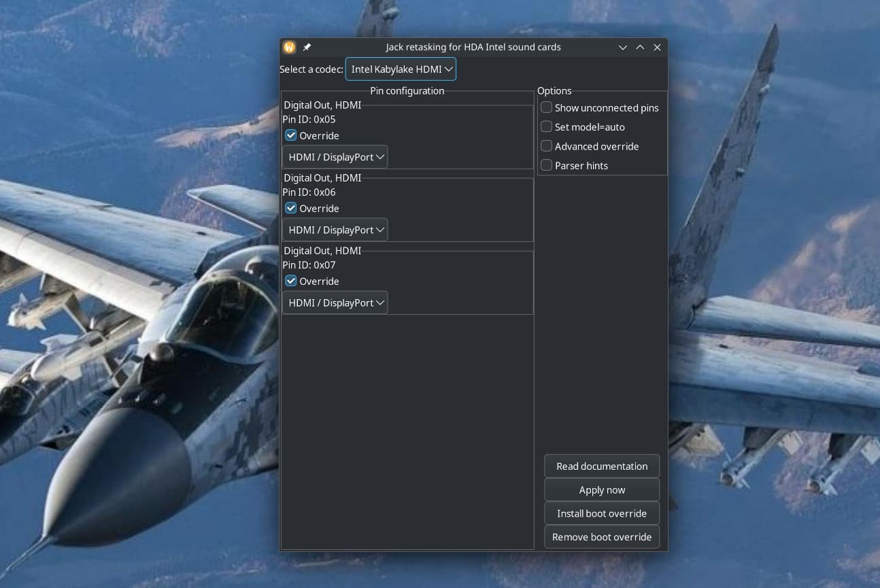Open HDMI / DisplayPort dropdown for pin 0x06
Image resolution: width=880 pixels, height=588 pixels.
(335, 230)
